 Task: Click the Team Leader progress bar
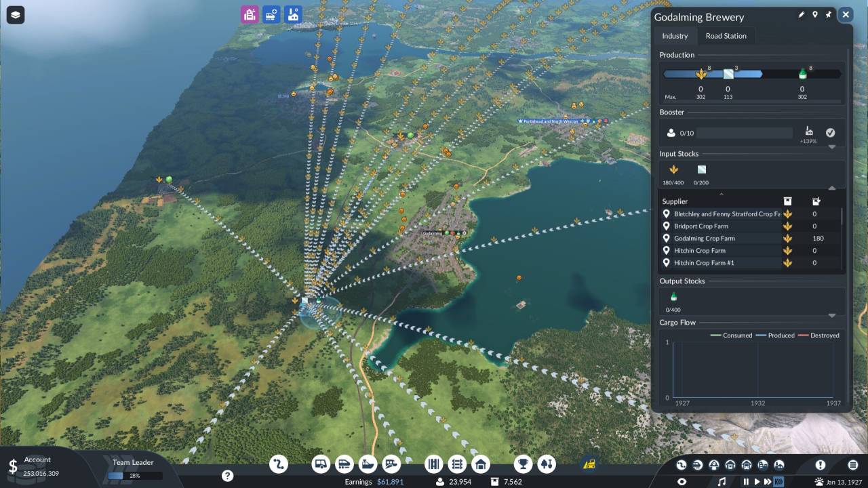point(134,476)
